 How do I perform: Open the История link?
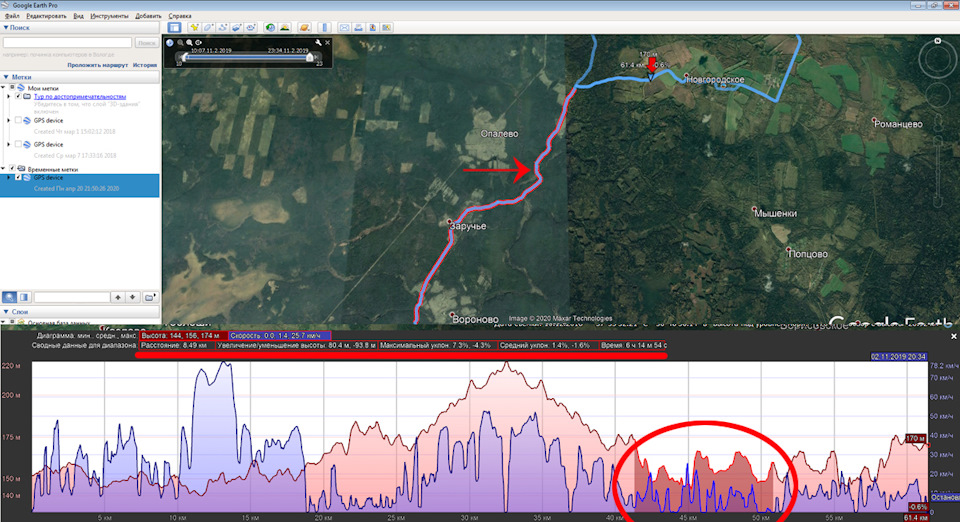click(145, 65)
